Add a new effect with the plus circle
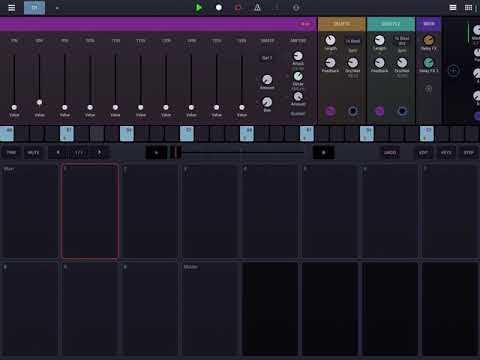This screenshot has width=480, height=360. point(453,71)
